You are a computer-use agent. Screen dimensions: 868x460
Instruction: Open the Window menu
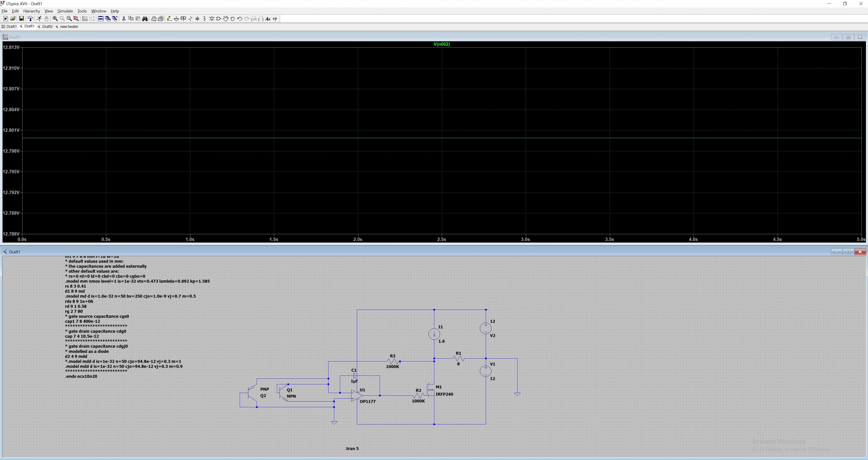tap(98, 11)
